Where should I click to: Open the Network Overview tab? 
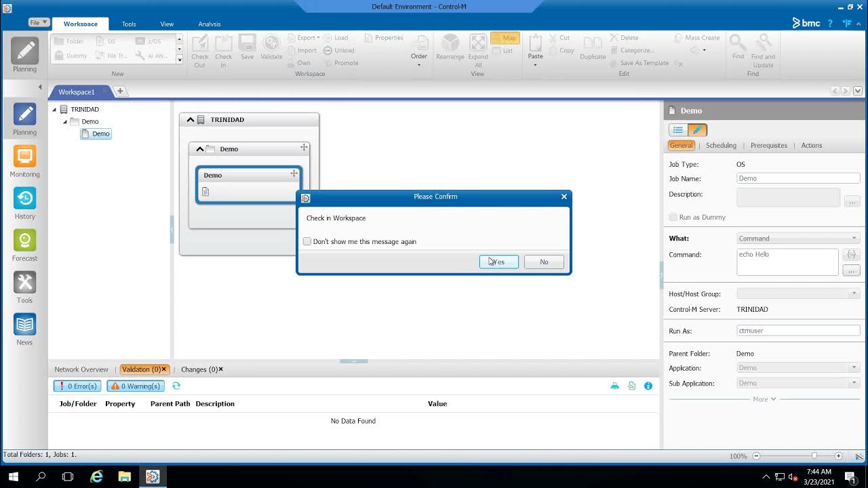[x=81, y=369]
